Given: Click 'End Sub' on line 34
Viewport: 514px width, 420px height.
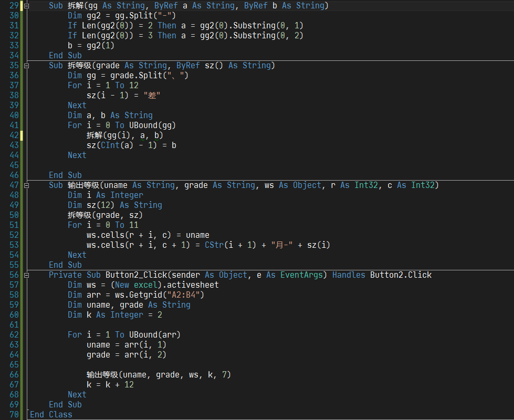Looking at the screenshot, I should tap(65, 56).
